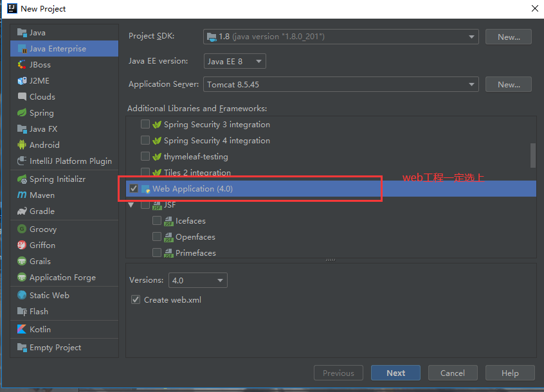544x392 pixels.
Task: Click the Spring Security 4 leaf icon
Action: point(157,140)
